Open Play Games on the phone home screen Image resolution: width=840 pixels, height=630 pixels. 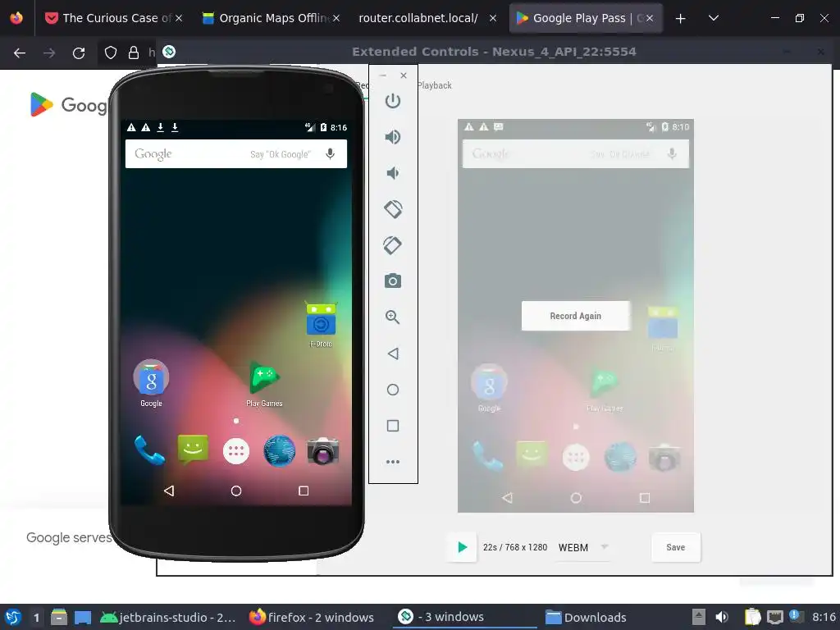(264, 385)
